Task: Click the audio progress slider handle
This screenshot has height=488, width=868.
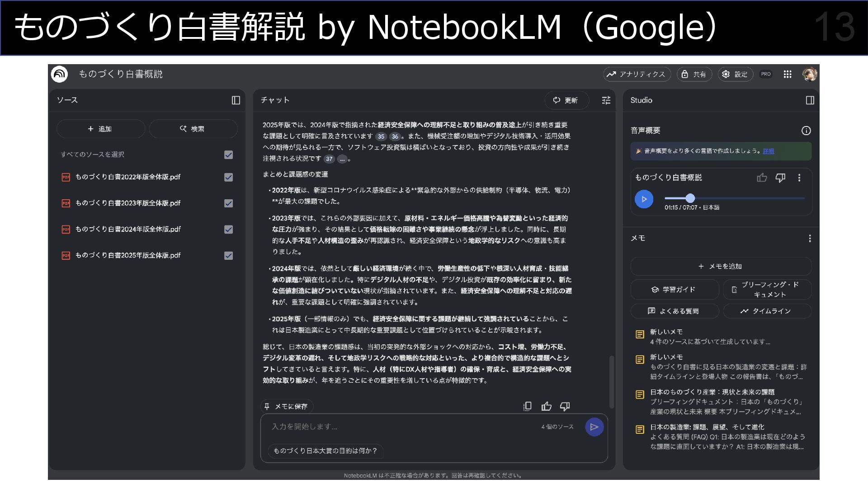Action: [690, 198]
